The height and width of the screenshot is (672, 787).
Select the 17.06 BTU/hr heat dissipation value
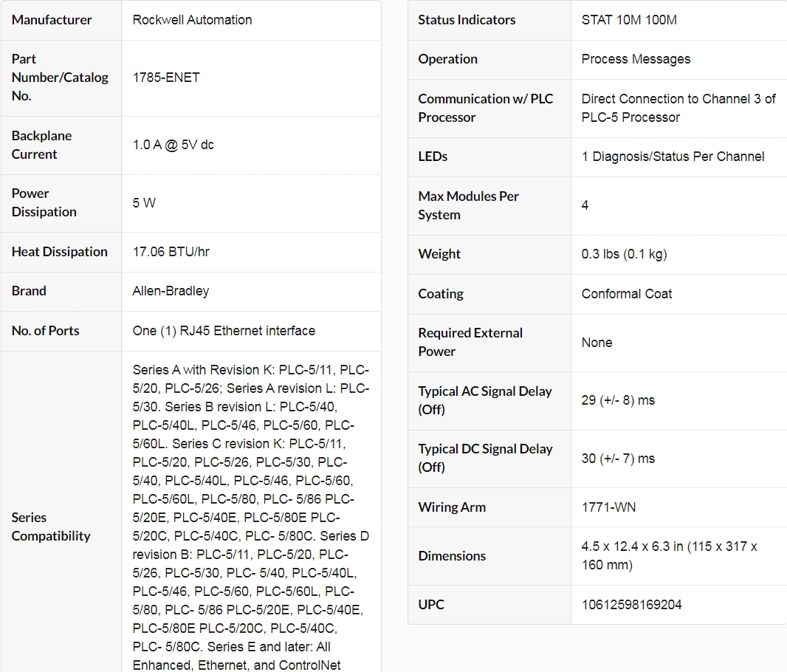[x=171, y=252]
